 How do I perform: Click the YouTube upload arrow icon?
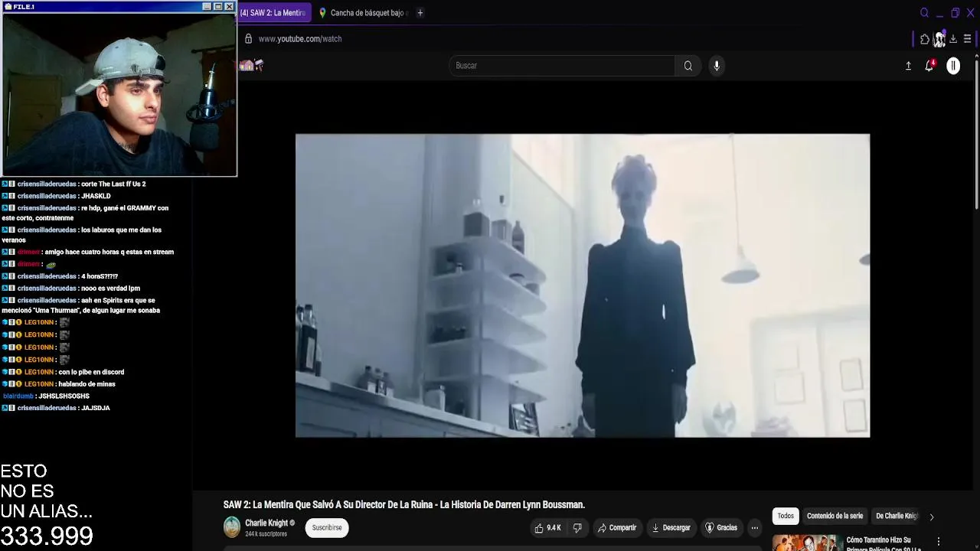(x=908, y=66)
